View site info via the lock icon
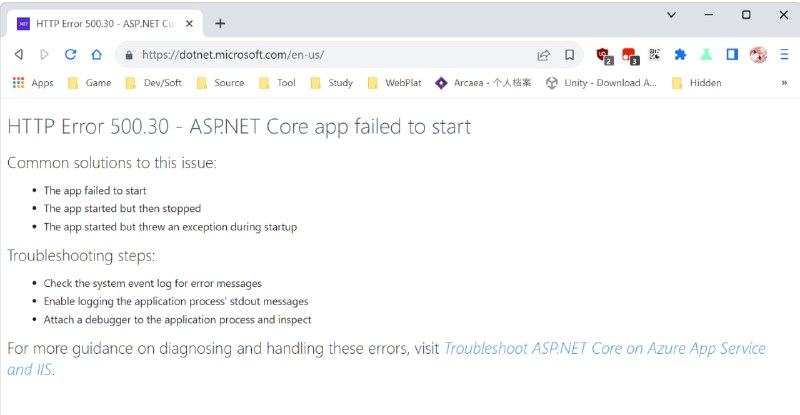Screen dimensions: 800x415 pyautogui.click(x=129, y=55)
